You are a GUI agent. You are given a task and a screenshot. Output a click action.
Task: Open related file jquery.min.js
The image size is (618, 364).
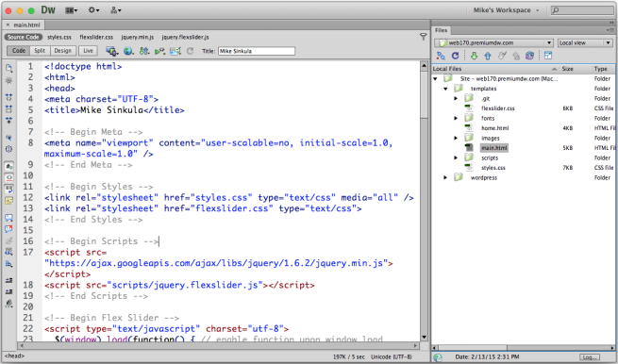click(x=137, y=37)
